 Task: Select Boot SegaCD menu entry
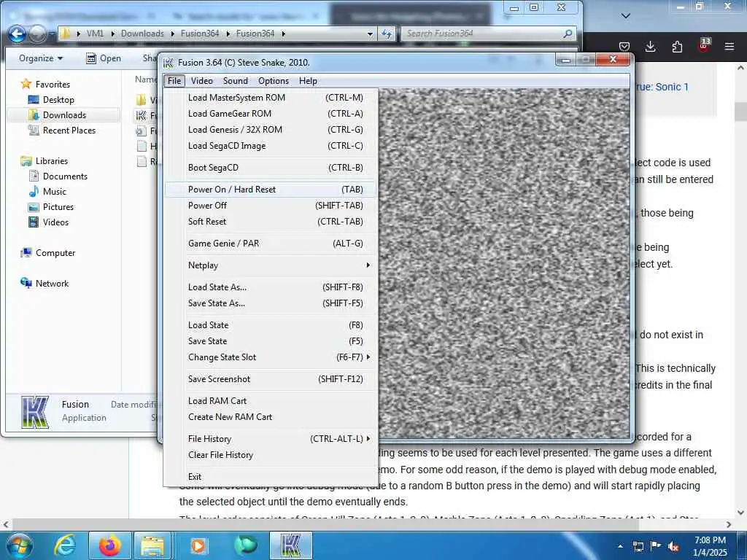click(271, 168)
